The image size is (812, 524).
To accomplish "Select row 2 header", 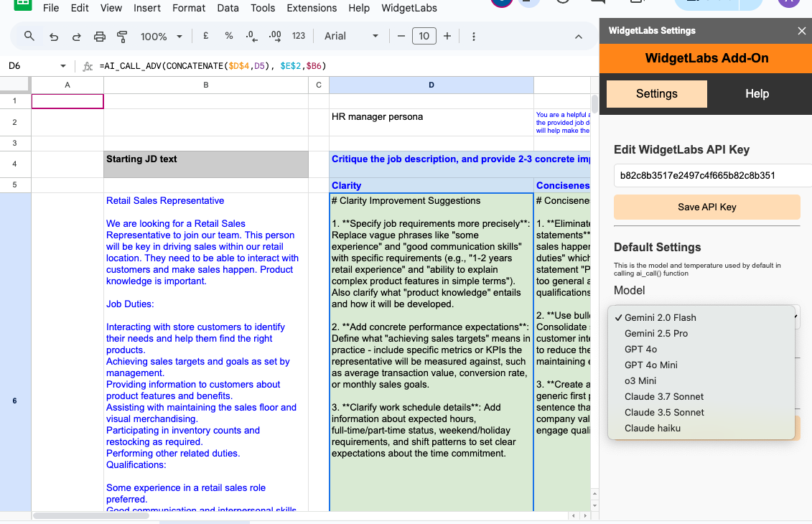I will pos(14,122).
